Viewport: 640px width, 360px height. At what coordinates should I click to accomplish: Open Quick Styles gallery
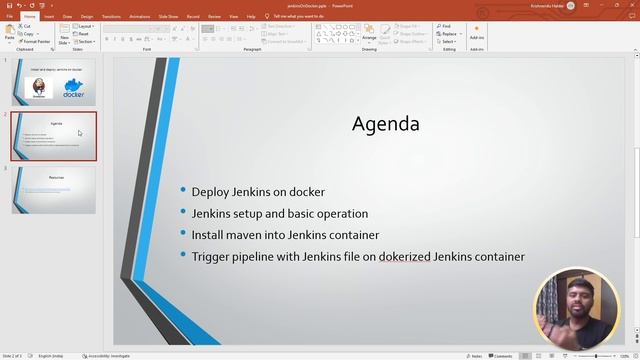[385, 33]
